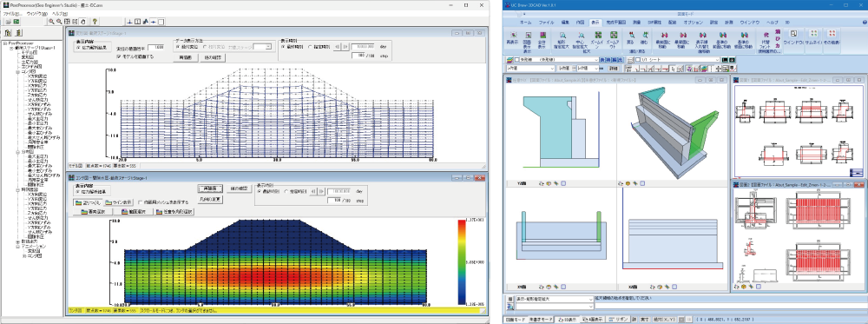Select 指定時刻 radio in upper panel
The height and width of the screenshot is (324, 868).
click(x=310, y=47)
